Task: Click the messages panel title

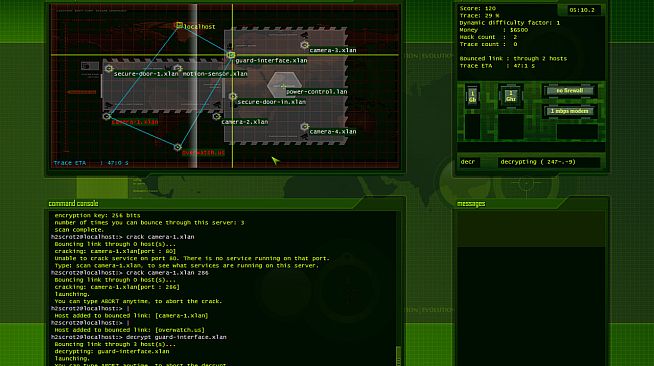Action: coord(471,204)
